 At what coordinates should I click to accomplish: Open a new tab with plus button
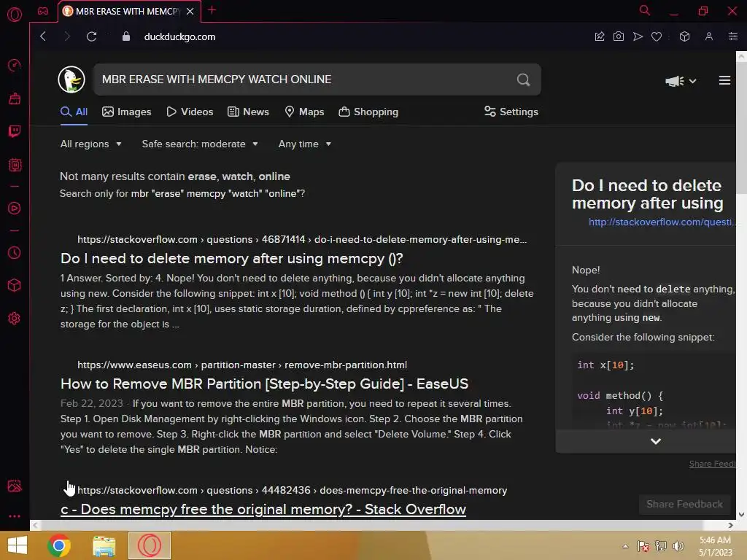click(x=212, y=10)
